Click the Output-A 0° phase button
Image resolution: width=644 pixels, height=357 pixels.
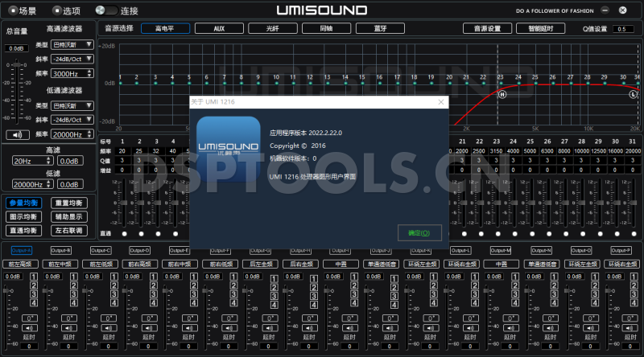pyautogui.click(x=30, y=318)
